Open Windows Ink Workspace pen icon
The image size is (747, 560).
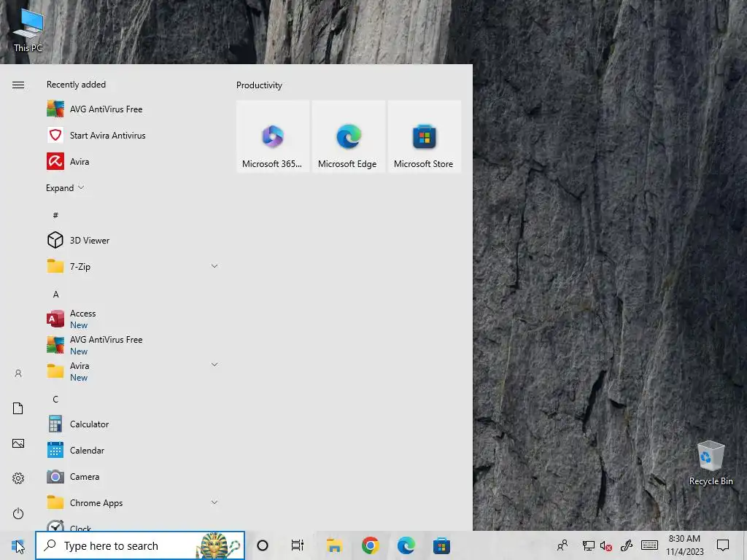coord(626,545)
